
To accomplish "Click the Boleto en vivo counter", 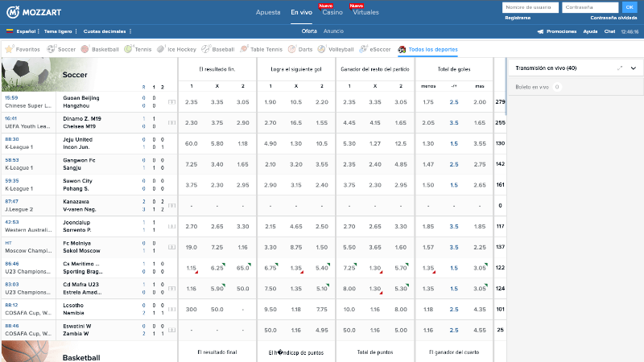I will coord(557,87).
